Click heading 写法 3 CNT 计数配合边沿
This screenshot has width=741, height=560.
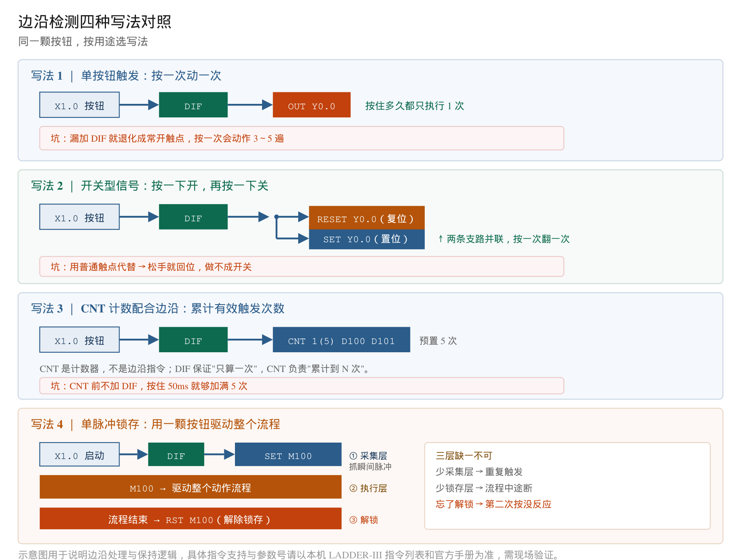(158, 308)
